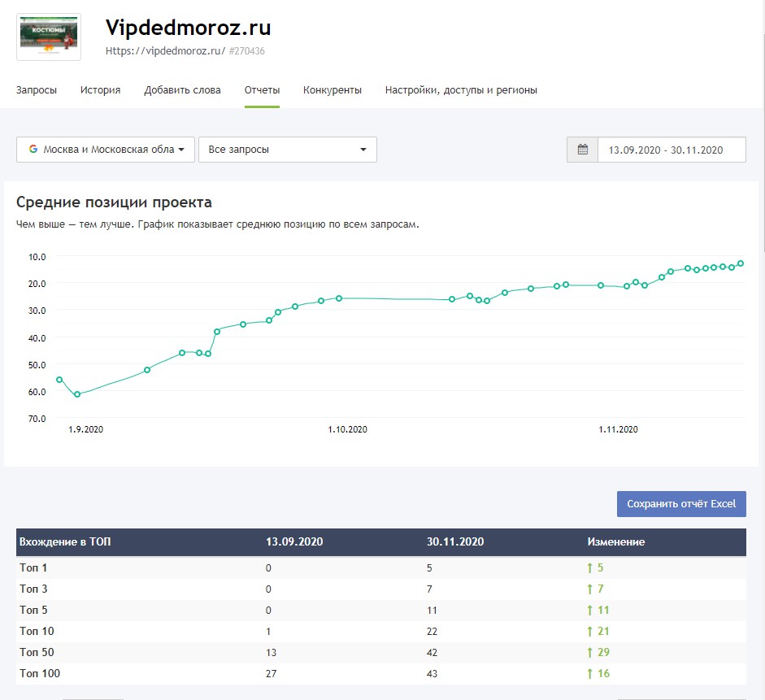Image resolution: width=765 pixels, height=700 pixels.
Task: Click the 70.0 y-axis label
Action: (37, 419)
